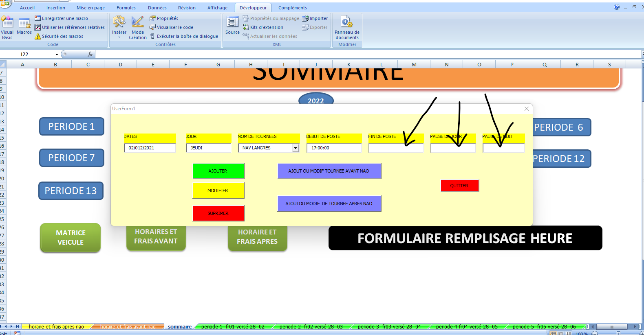Expand the Name Box dropdown
This screenshot has width=644, height=335.
tap(57, 54)
